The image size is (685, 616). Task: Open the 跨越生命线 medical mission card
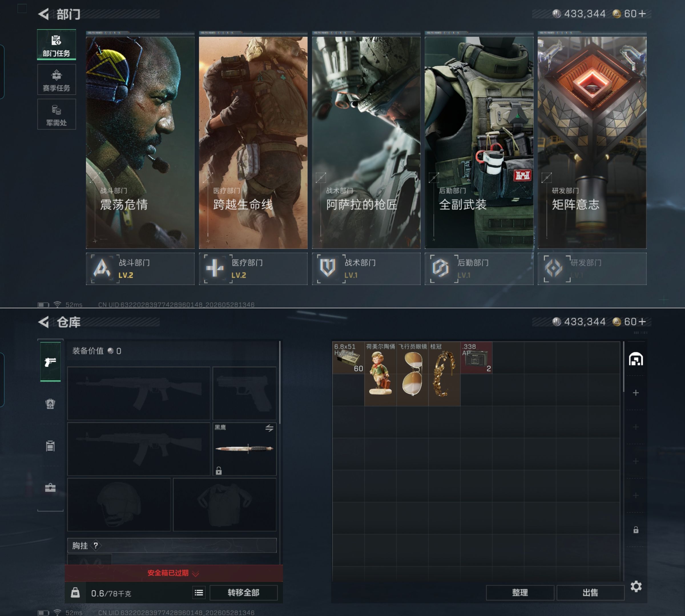253,143
